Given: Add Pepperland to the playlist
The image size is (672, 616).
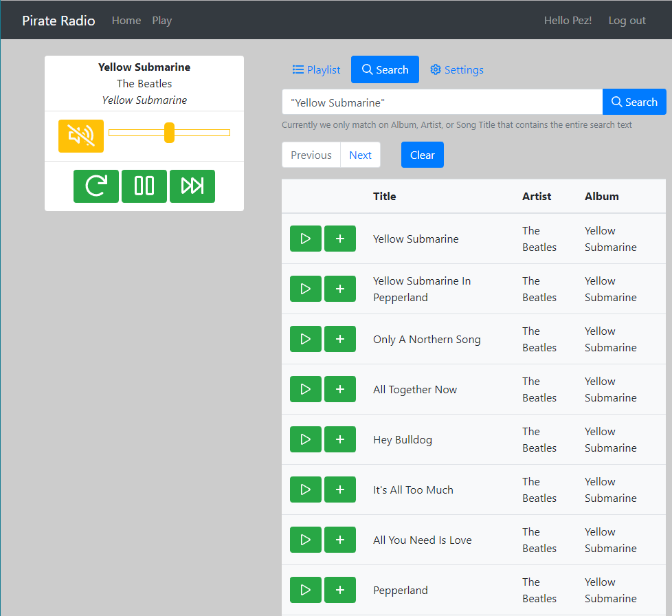Looking at the screenshot, I should [x=340, y=589].
